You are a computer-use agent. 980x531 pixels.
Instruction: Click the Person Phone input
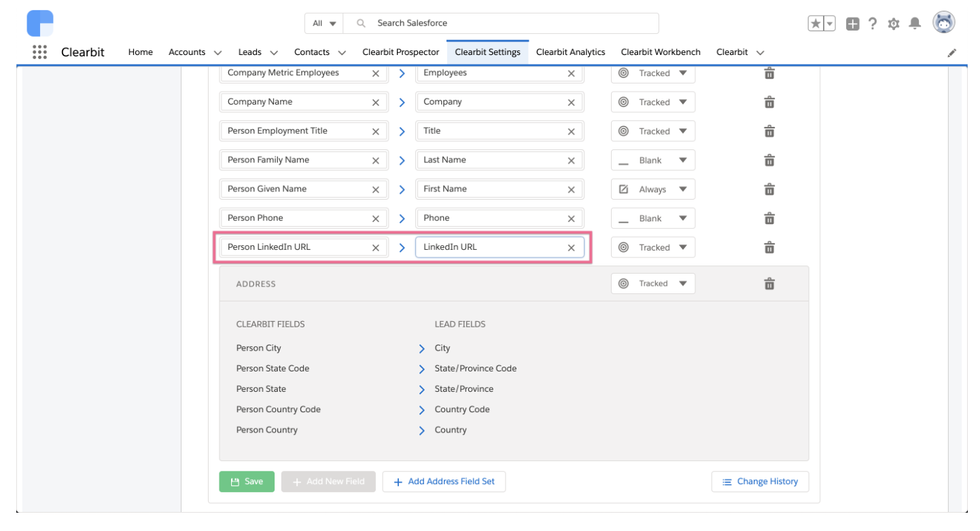(304, 218)
